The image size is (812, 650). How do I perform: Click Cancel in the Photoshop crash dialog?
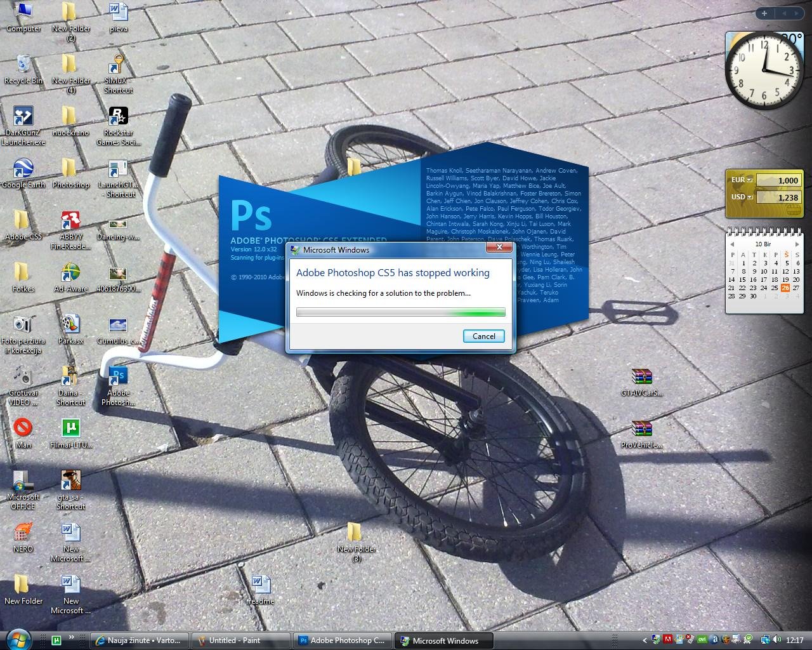point(483,336)
